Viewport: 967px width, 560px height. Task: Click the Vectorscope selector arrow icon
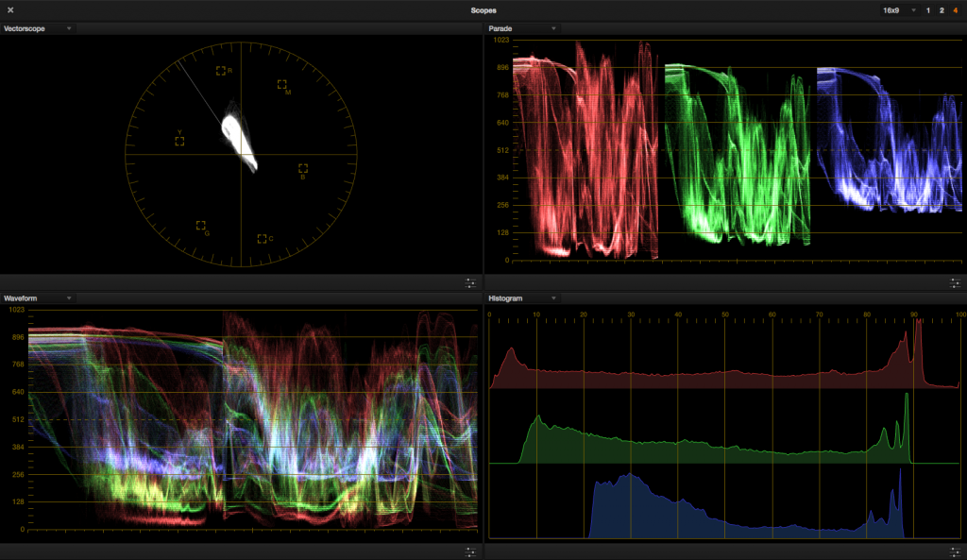click(68, 28)
